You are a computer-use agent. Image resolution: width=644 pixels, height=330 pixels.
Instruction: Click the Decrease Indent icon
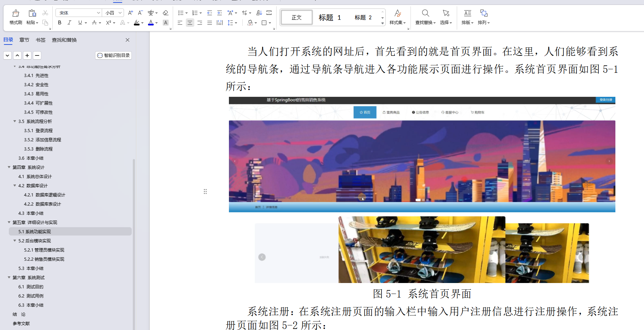[209, 13]
